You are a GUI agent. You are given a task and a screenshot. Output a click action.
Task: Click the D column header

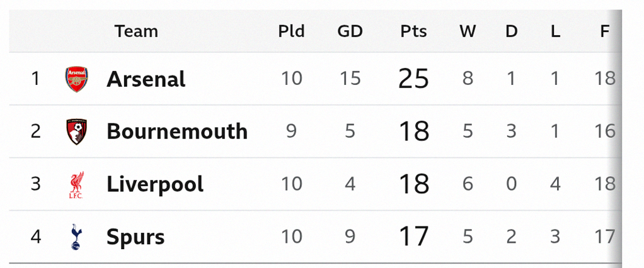click(x=511, y=31)
